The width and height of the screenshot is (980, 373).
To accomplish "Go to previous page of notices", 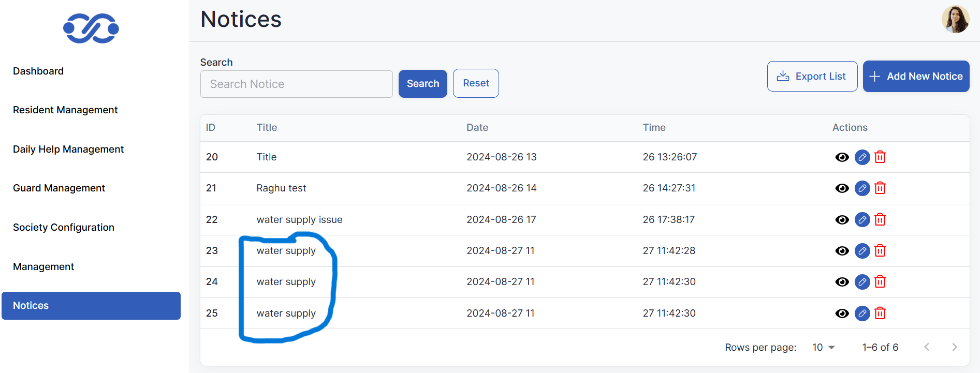I will pyautogui.click(x=927, y=348).
